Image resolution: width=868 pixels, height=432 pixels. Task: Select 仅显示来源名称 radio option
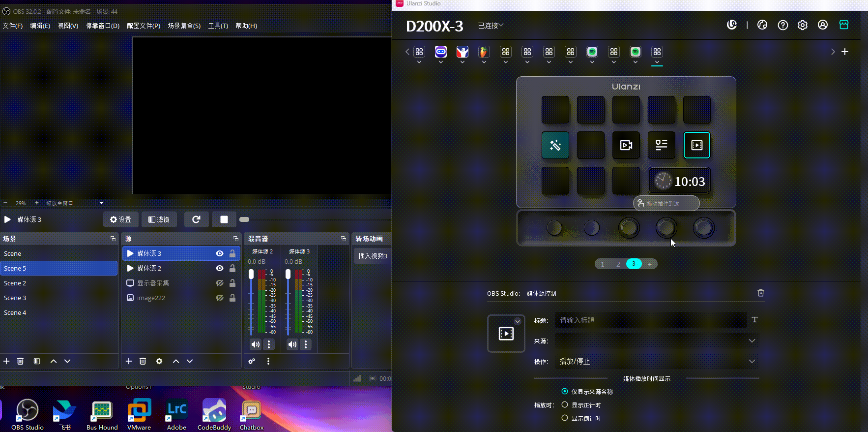[565, 391]
